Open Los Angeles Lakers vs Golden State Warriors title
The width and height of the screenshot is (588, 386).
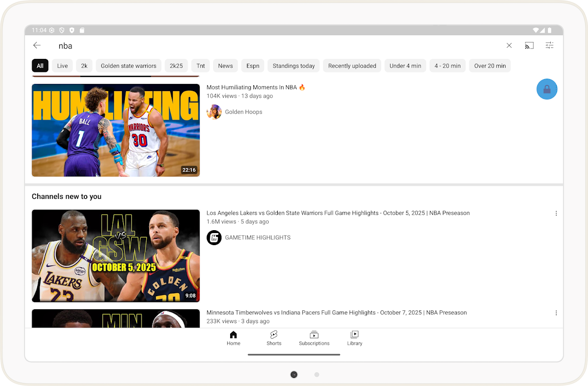(x=338, y=213)
